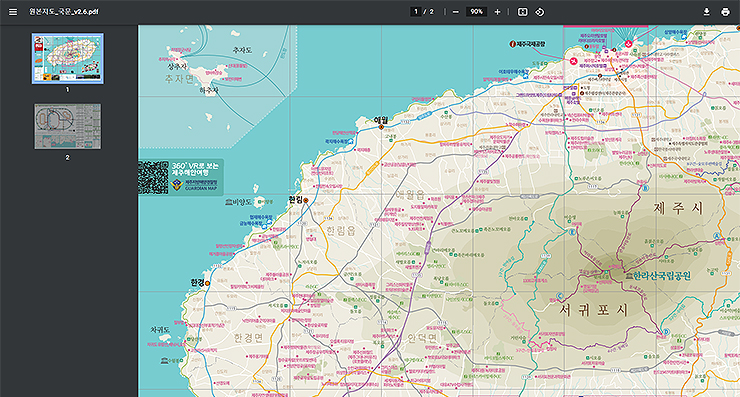Screen dimensions: 740x397
Task: Click the 360° VR coast trip banner
Action: [x=181, y=177]
